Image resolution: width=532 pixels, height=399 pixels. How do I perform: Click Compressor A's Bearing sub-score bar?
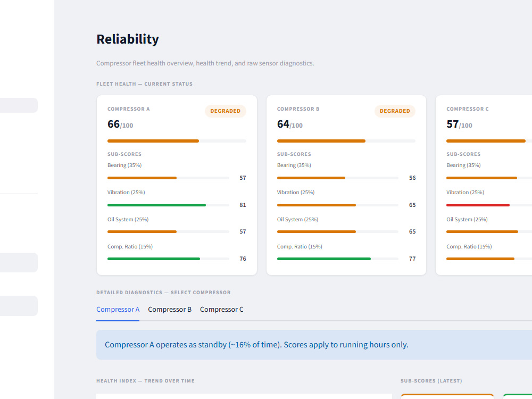click(x=168, y=178)
